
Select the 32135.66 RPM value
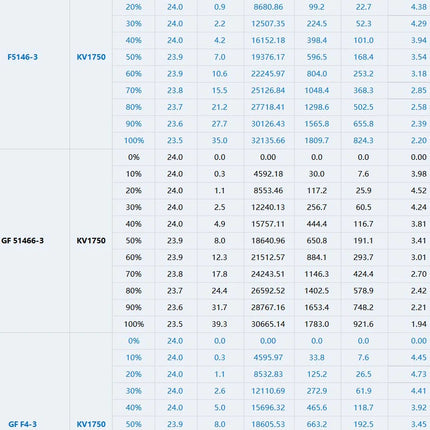268,140
